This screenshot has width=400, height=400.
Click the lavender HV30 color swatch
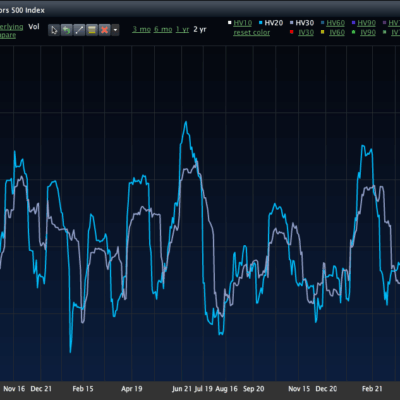coord(292,23)
